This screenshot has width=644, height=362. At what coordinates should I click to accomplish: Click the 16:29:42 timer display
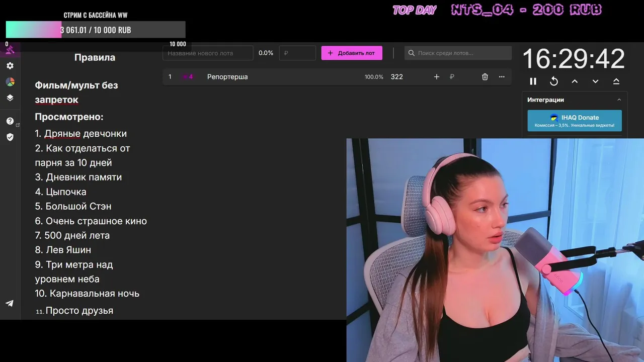(574, 59)
